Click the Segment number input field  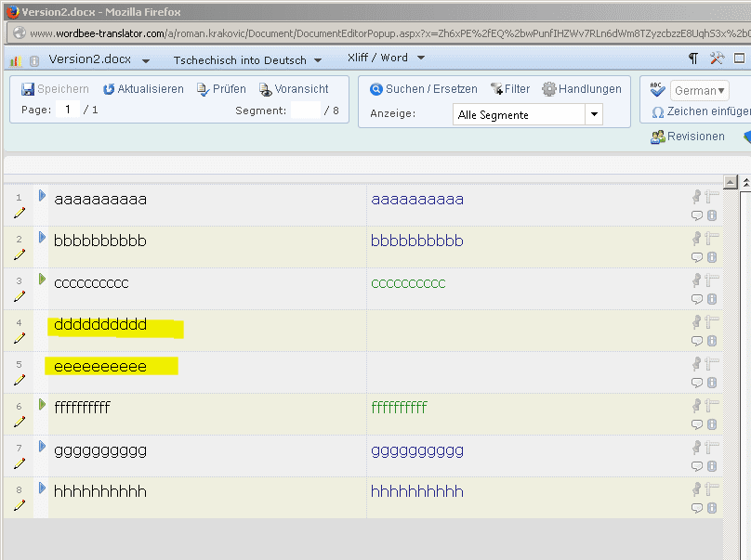click(306, 111)
